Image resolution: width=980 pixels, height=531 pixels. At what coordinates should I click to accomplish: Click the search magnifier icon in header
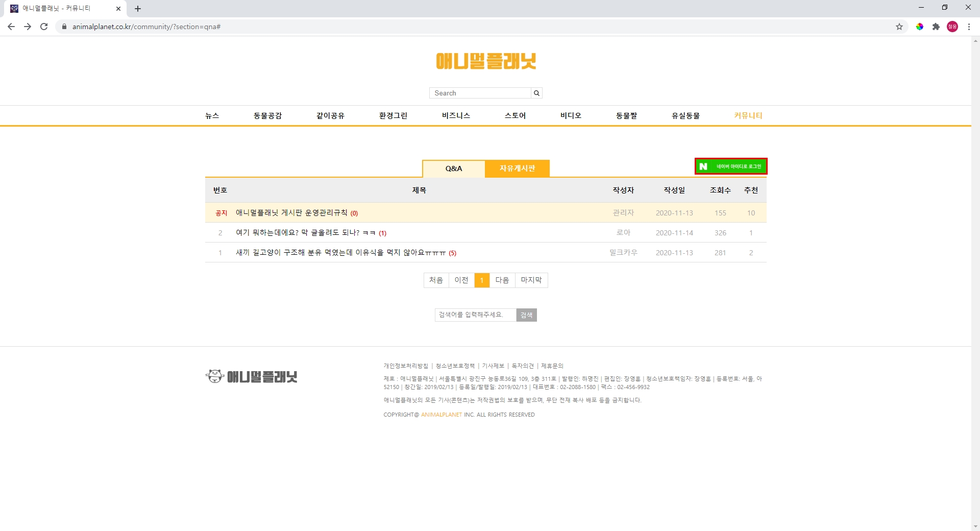pyautogui.click(x=536, y=93)
